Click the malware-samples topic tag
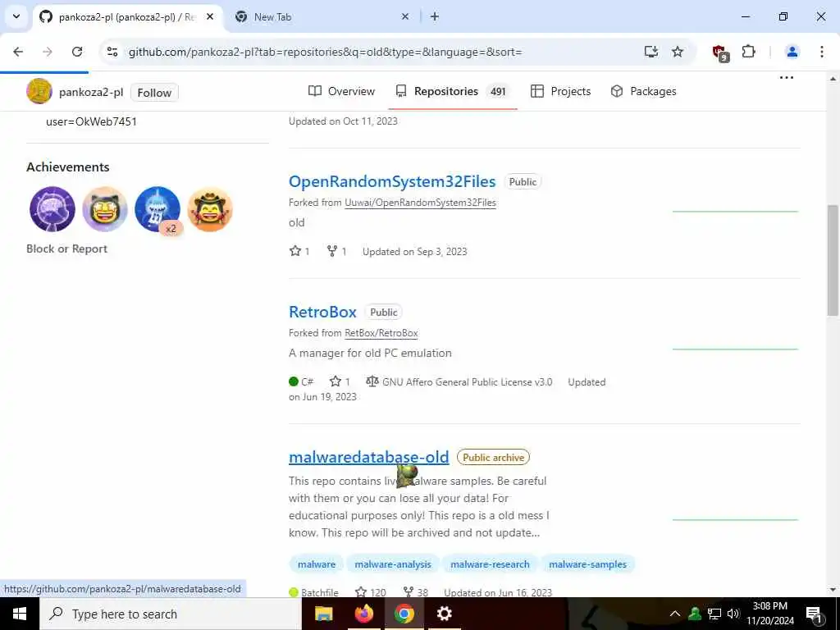840x630 pixels. [587, 564]
